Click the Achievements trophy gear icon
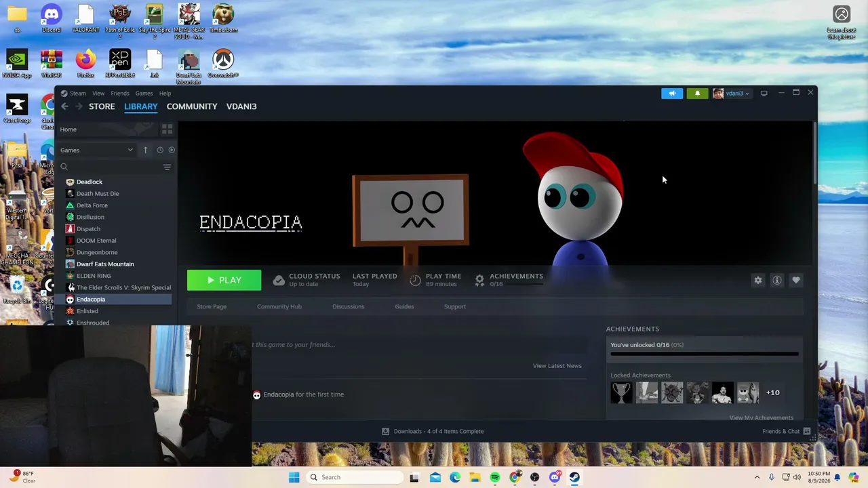 pos(479,280)
